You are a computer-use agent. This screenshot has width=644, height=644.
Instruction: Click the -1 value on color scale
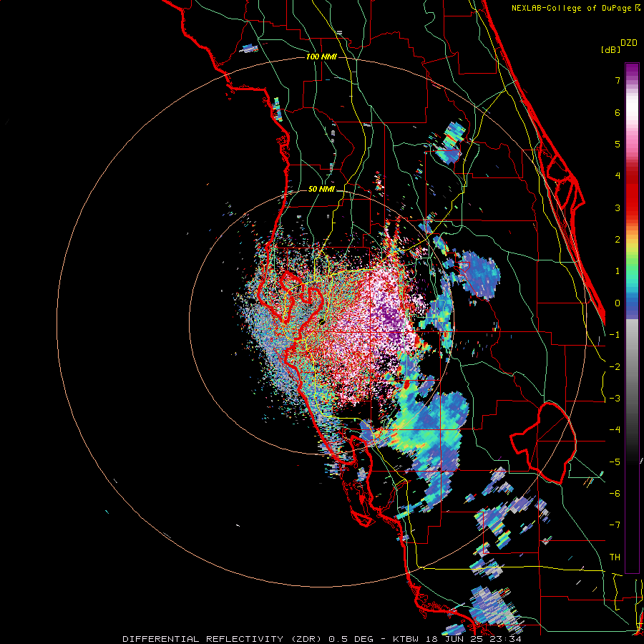[615, 335]
